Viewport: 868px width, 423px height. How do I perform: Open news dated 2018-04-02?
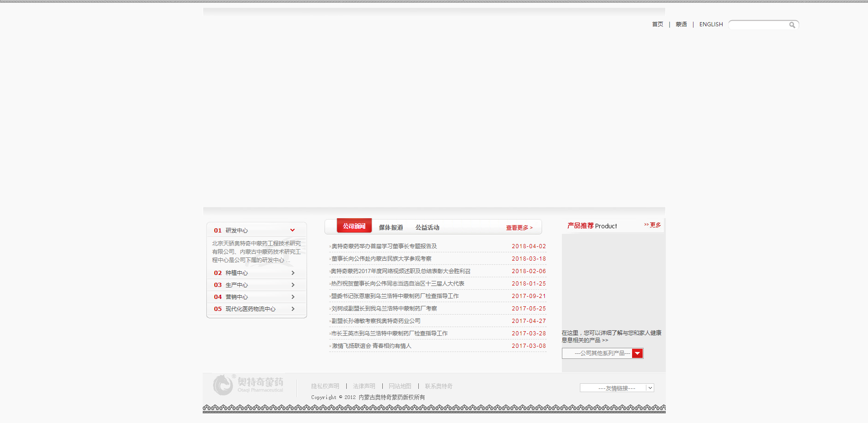[384, 246]
